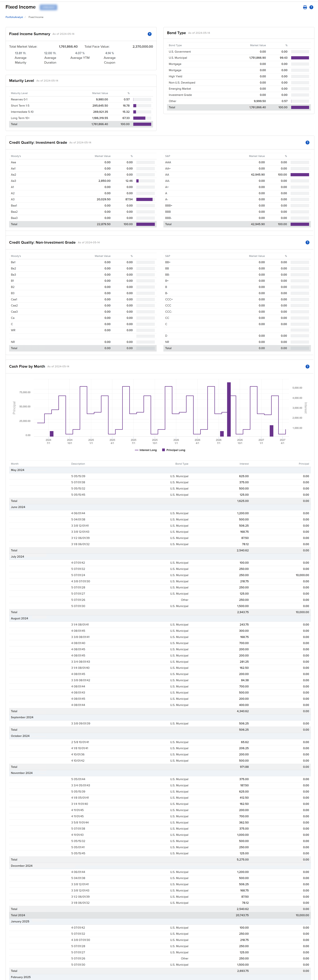Select the August 2024 month group row
This screenshot has width=318, height=980.
160,618
